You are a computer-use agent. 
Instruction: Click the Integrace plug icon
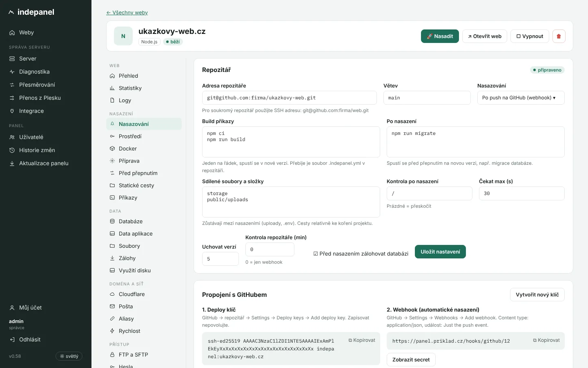coord(12,111)
